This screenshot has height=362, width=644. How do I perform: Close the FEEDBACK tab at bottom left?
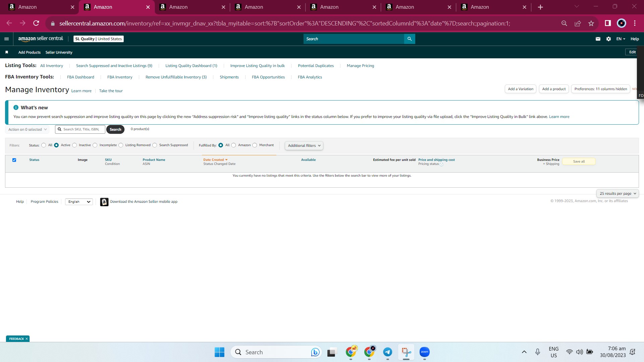point(26,339)
